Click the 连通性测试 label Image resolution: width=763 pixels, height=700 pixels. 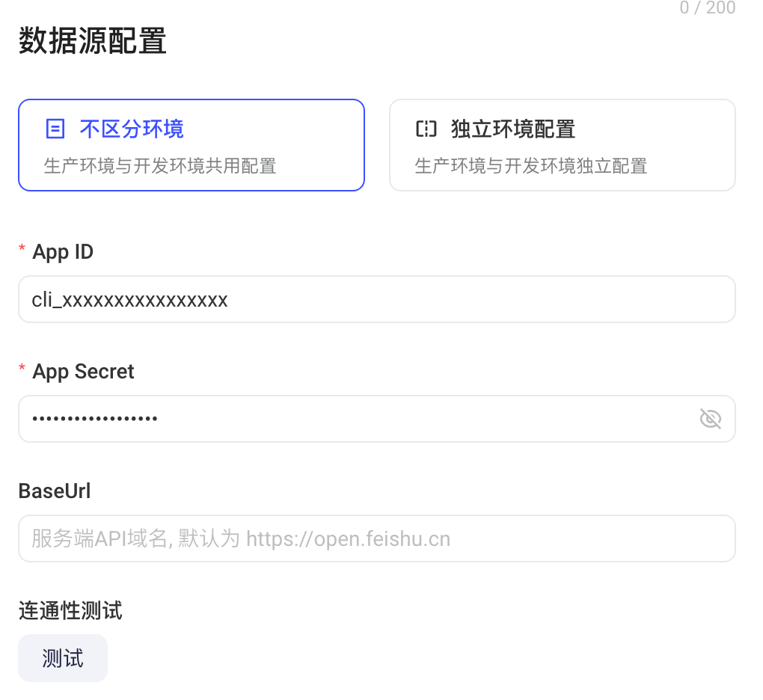click(70, 610)
